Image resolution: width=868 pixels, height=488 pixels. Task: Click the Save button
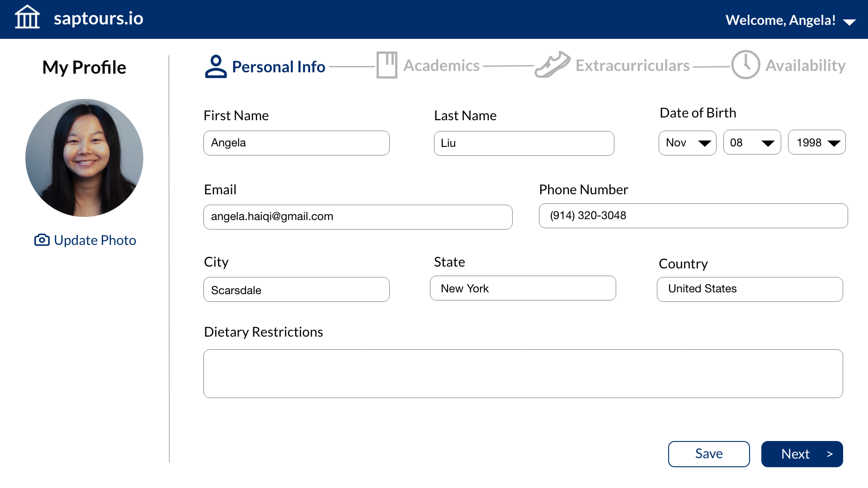[x=709, y=454]
